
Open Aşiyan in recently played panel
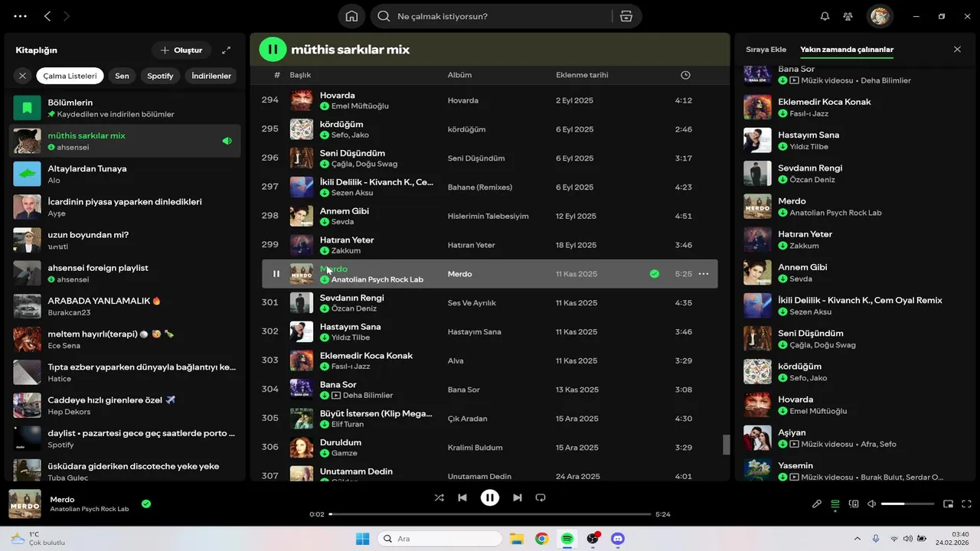tap(852, 438)
